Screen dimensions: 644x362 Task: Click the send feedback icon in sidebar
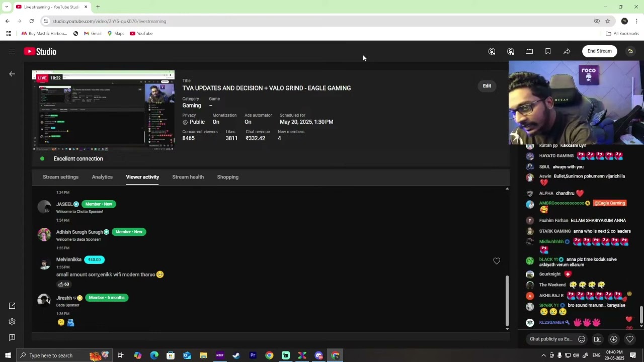click(x=12, y=337)
